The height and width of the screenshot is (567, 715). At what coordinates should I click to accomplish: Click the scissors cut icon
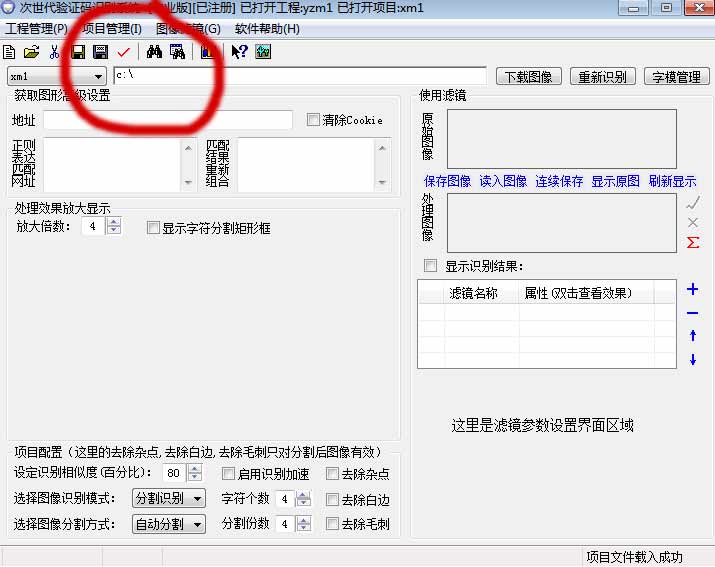55,52
